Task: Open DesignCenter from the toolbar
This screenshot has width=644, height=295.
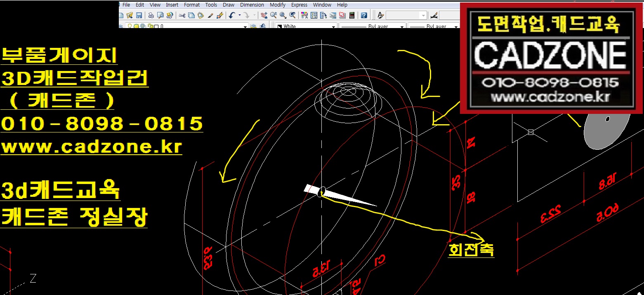Action: click(x=314, y=15)
